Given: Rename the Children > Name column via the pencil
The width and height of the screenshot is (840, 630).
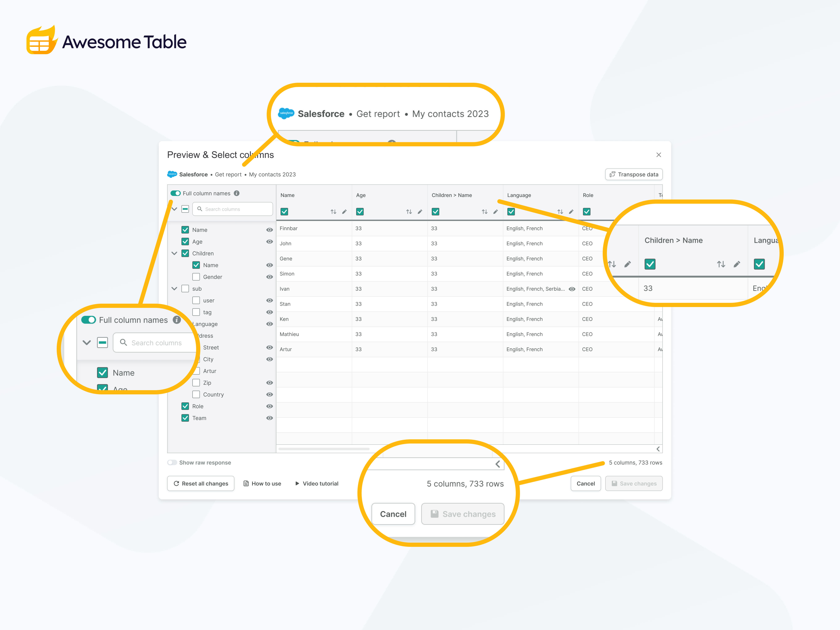Looking at the screenshot, I should point(496,212).
